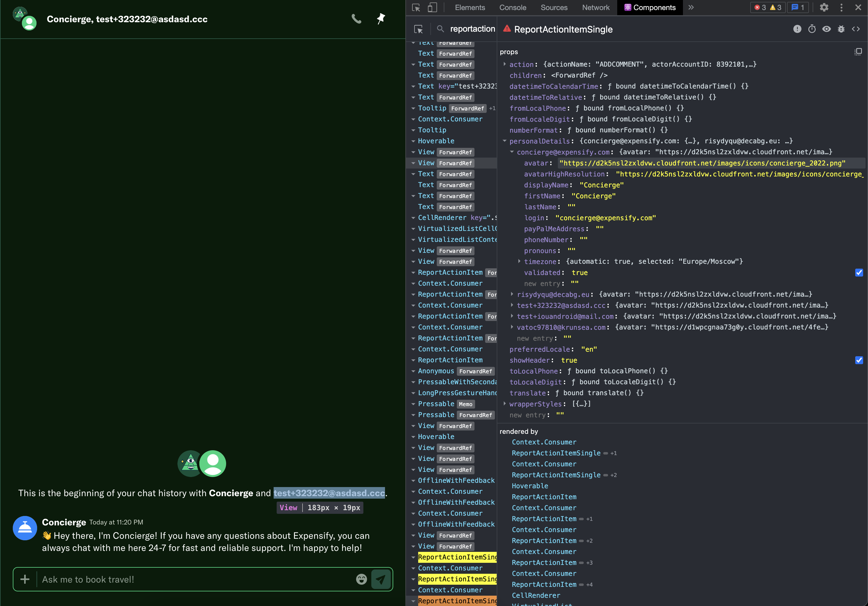This screenshot has width=868, height=606.
Task: Click the green send message button
Action: pos(381,579)
